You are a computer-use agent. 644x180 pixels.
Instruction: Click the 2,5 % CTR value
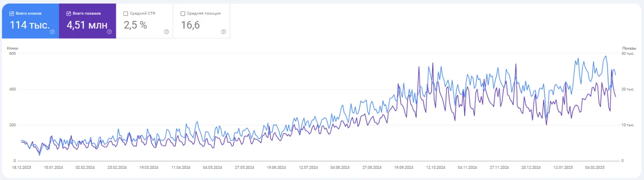(135, 25)
